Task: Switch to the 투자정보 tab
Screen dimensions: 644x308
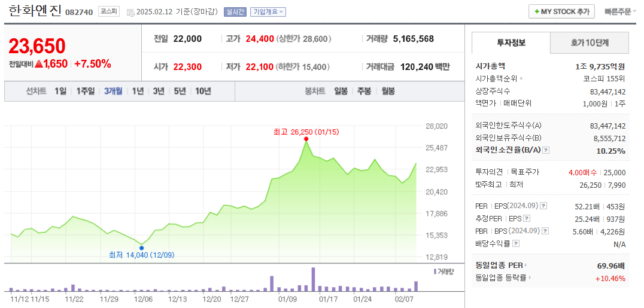Action: pos(511,42)
